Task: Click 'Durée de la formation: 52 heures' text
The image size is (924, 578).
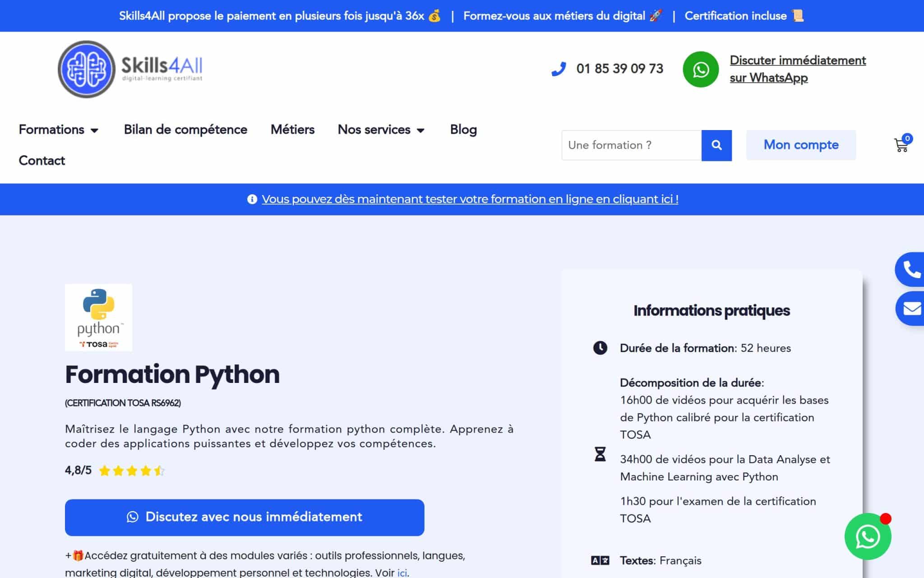Action: (x=705, y=348)
